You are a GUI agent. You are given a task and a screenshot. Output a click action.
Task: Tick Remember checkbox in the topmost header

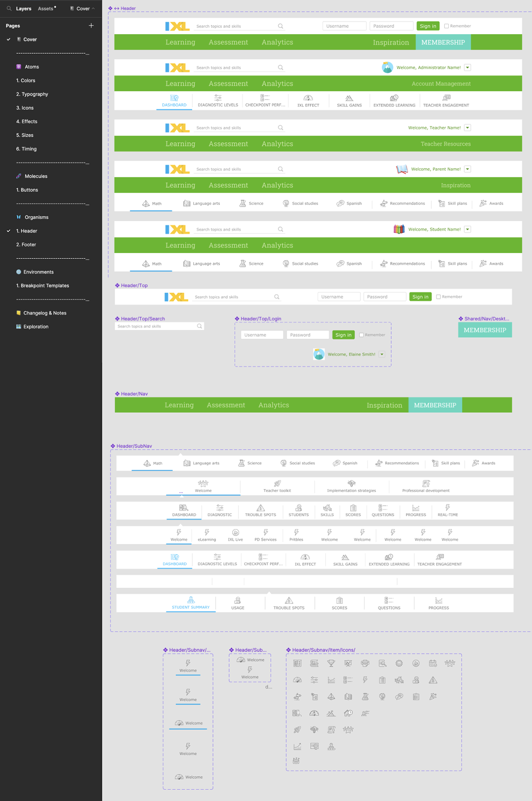[446, 26]
